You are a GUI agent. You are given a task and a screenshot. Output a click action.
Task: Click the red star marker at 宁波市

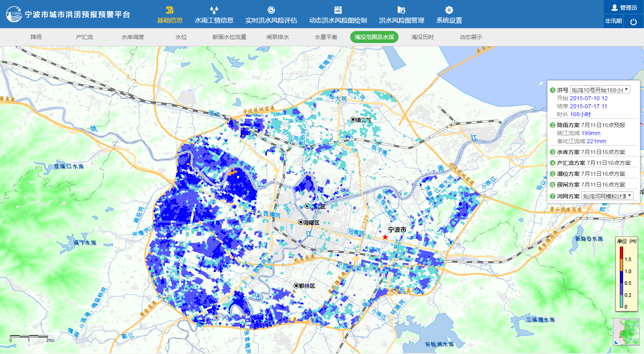[385, 237]
